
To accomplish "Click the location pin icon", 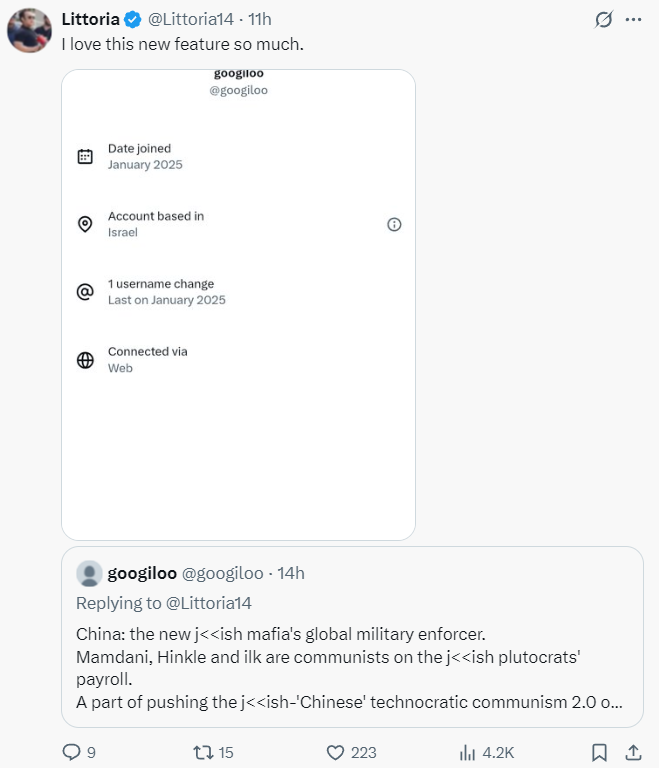I will point(85,224).
